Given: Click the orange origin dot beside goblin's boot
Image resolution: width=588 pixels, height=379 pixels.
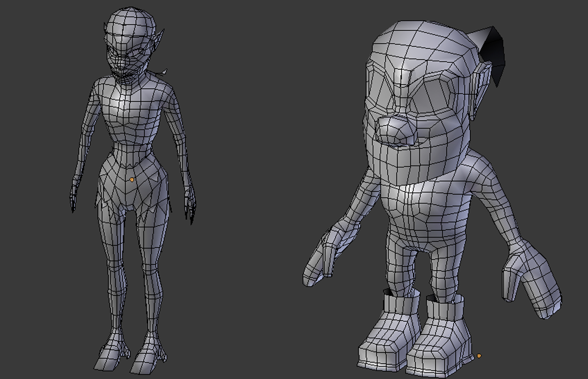Looking at the screenshot, I should point(479,356).
